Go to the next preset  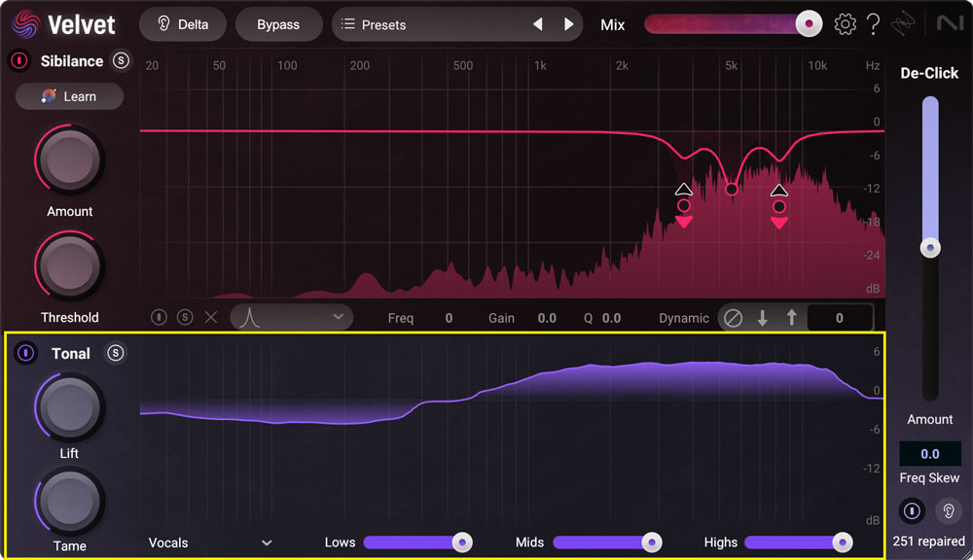click(568, 24)
